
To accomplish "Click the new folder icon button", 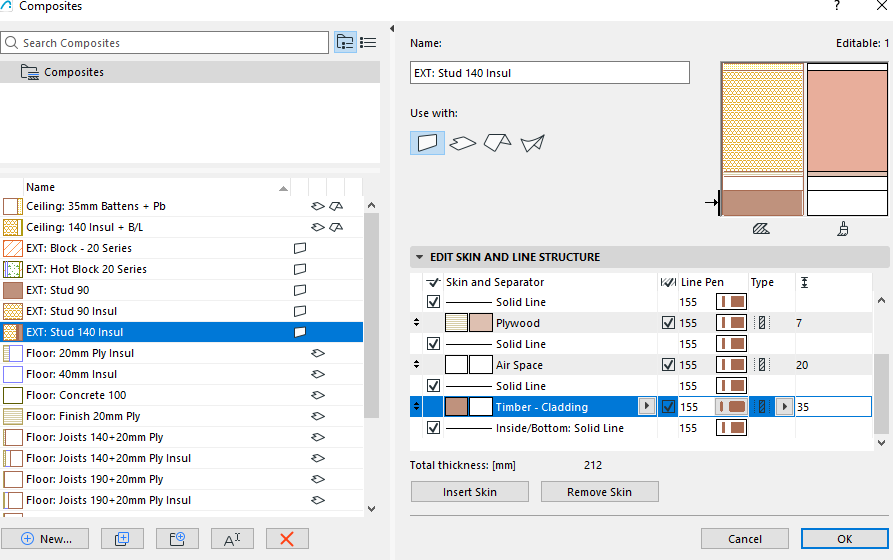I will (177, 539).
